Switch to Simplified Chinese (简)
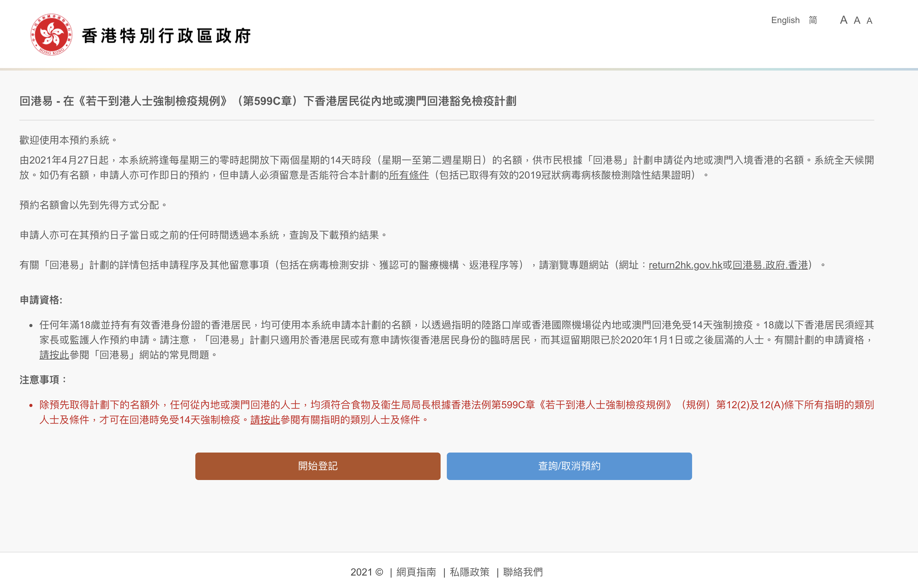Viewport: 918px width, 588px height. (813, 20)
